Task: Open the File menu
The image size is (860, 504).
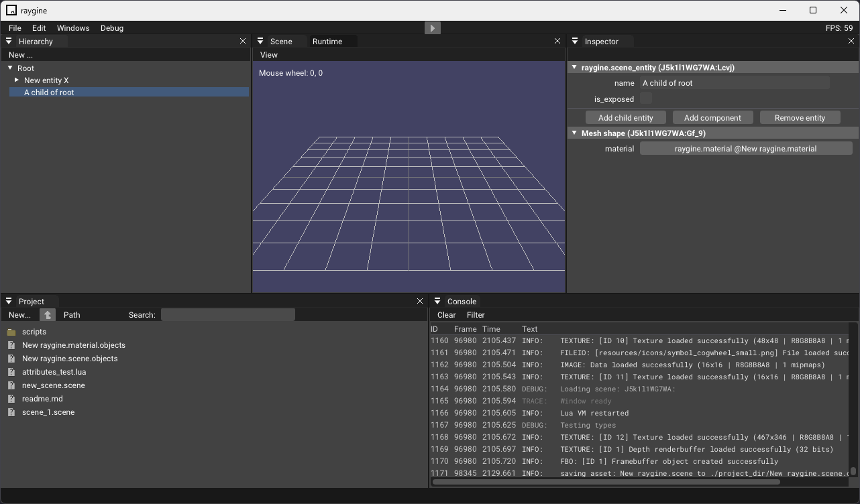Action: coord(15,28)
